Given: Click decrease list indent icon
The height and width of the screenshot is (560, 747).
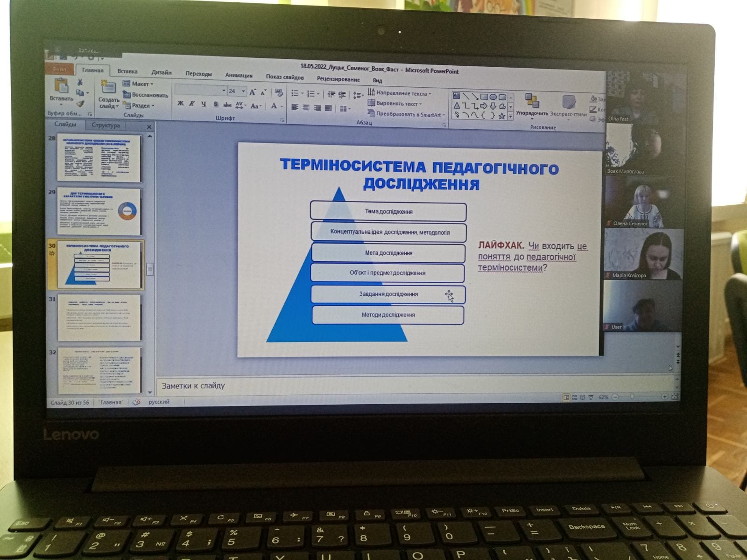Looking at the screenshot, I should tap(331, 94).
